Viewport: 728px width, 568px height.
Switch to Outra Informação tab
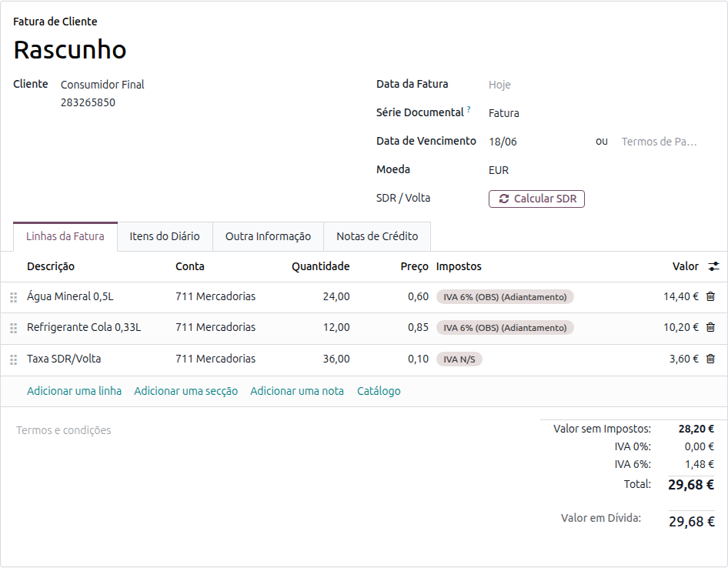coord(268,236)
